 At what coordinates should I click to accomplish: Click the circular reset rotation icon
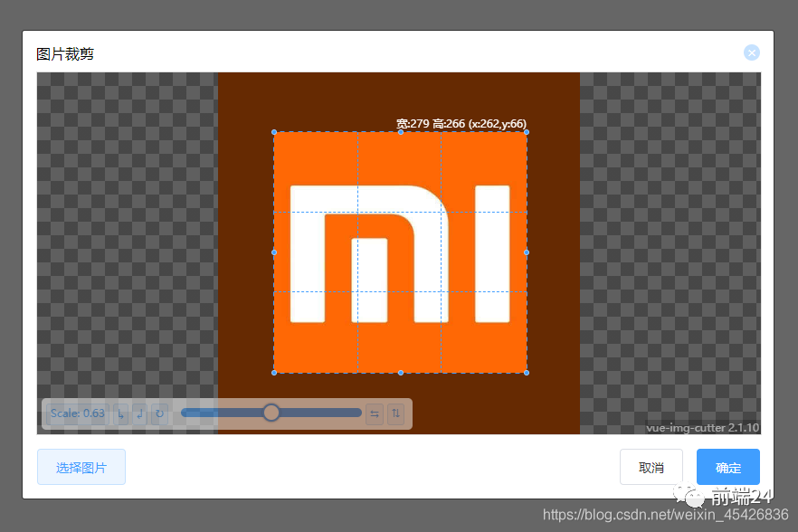pyautogui.click(x=160, y=413)
